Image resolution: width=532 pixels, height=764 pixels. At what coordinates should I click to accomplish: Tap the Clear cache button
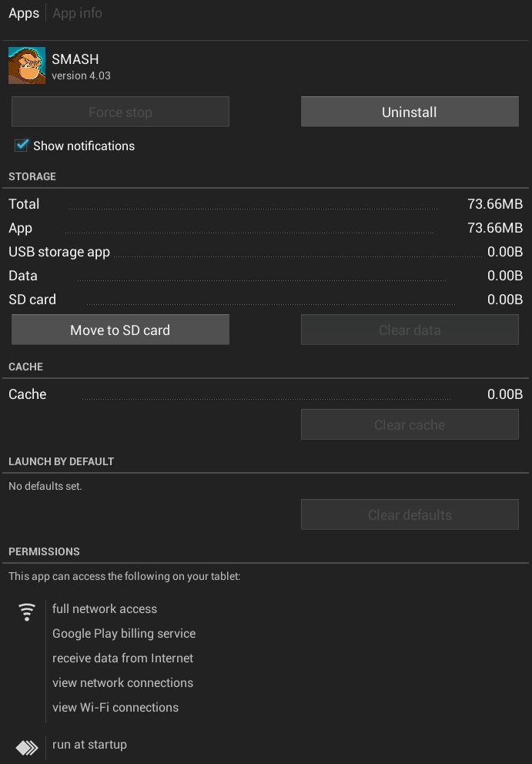click(410, 424)
